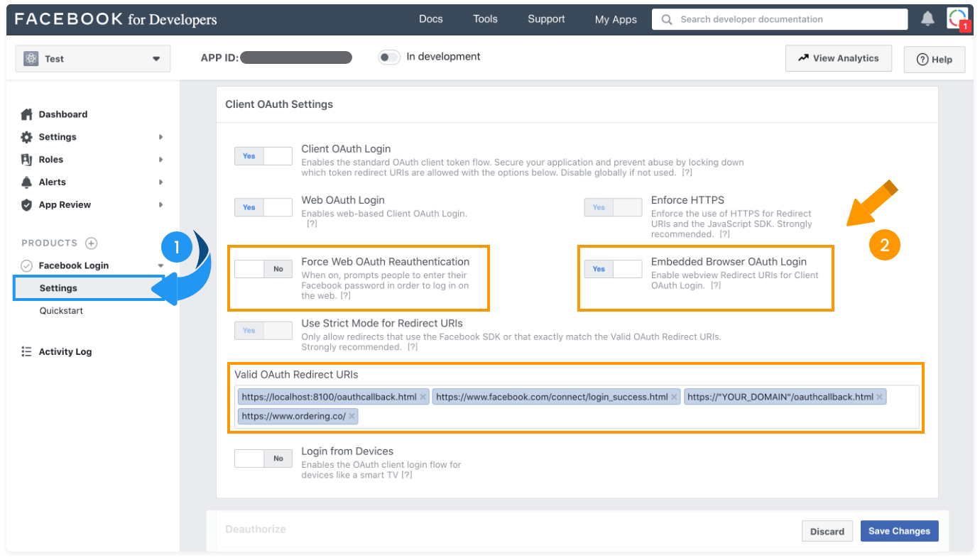This screenshot has height=560, width=980.
Task: Expand the Roles sidebar submenu arrow
Action: [x=160, y=160]
